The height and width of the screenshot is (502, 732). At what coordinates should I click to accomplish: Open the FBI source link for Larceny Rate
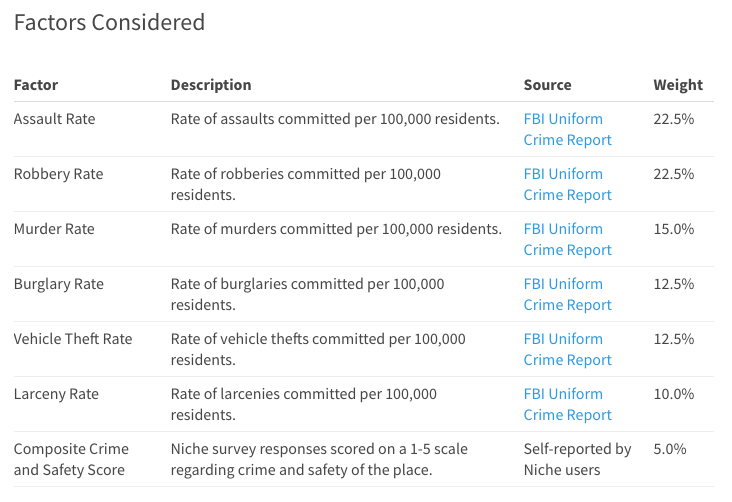pyautogui.click(x=567, y=404)
